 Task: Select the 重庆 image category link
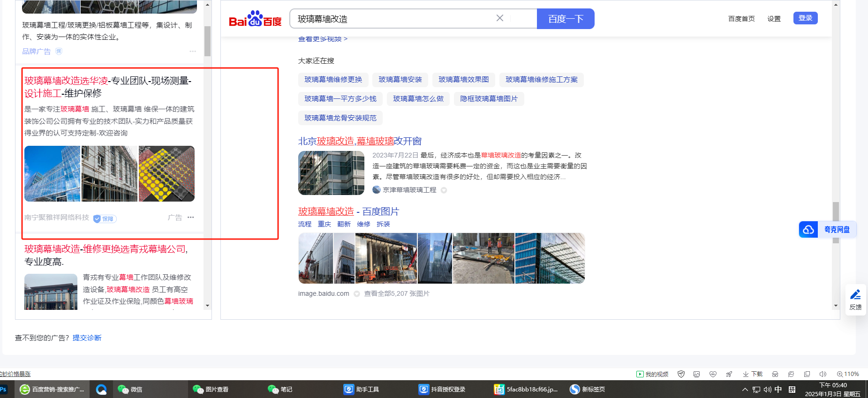pos(325,224)
